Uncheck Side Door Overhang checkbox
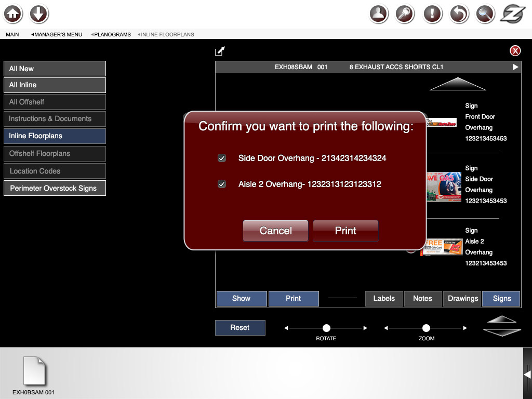Image resolution: width=532 pixels, height=399 pixels. 222,158
